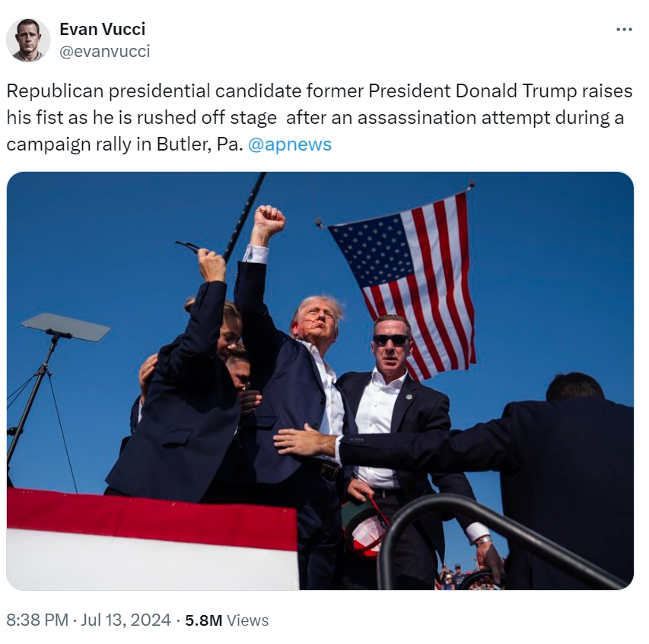The height and width of the screenshot is (644, 649).
Task: Open Evan Vucci's profile avatar
Action: [28, 40]
